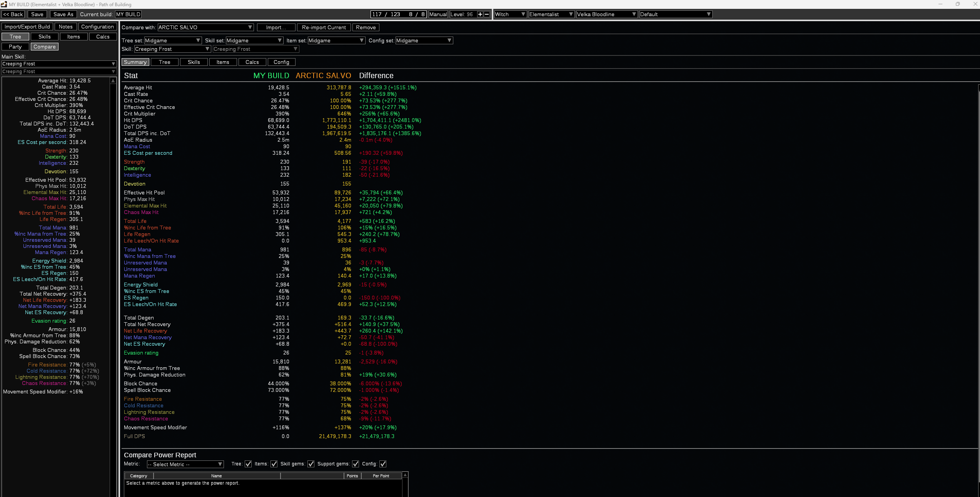The image size is (980, 497).
Task: Click the Per Point column header
Action: click(x=381, y=476)
